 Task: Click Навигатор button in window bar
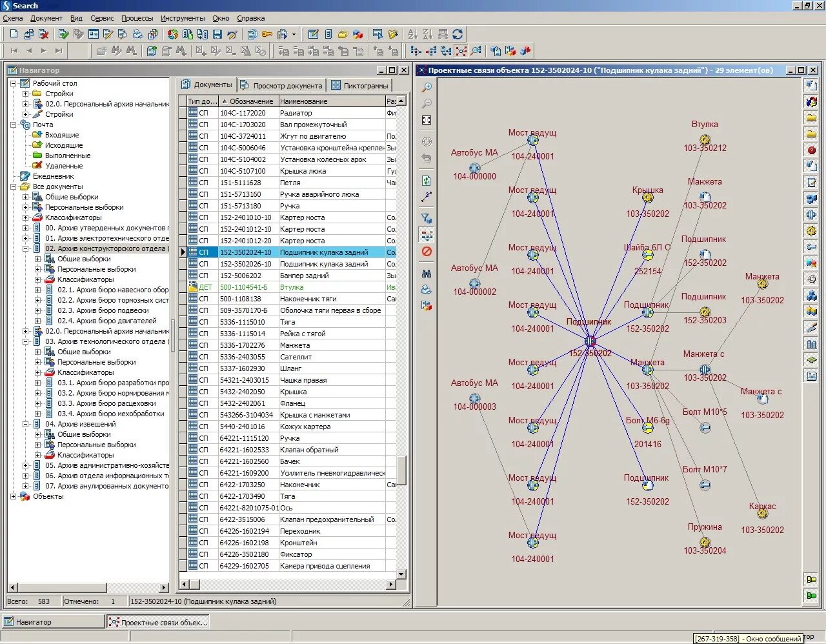pyautogui.click(x=53, y=621)
